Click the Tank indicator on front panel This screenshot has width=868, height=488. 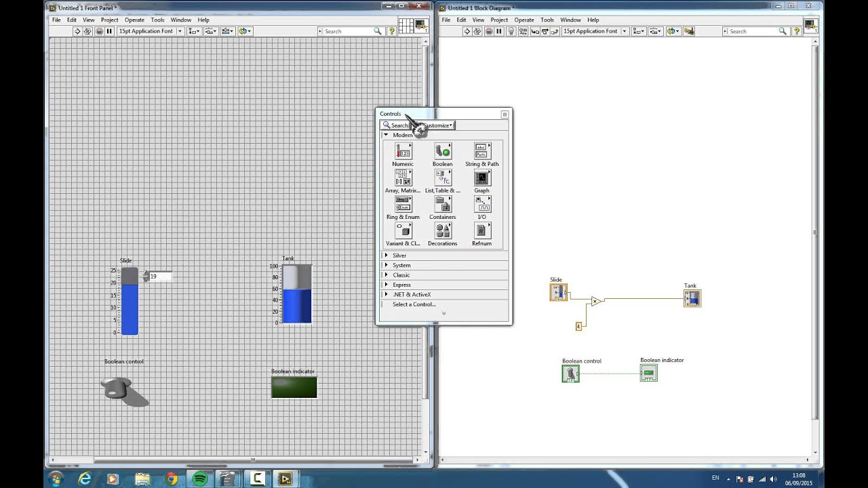point(297,294)
